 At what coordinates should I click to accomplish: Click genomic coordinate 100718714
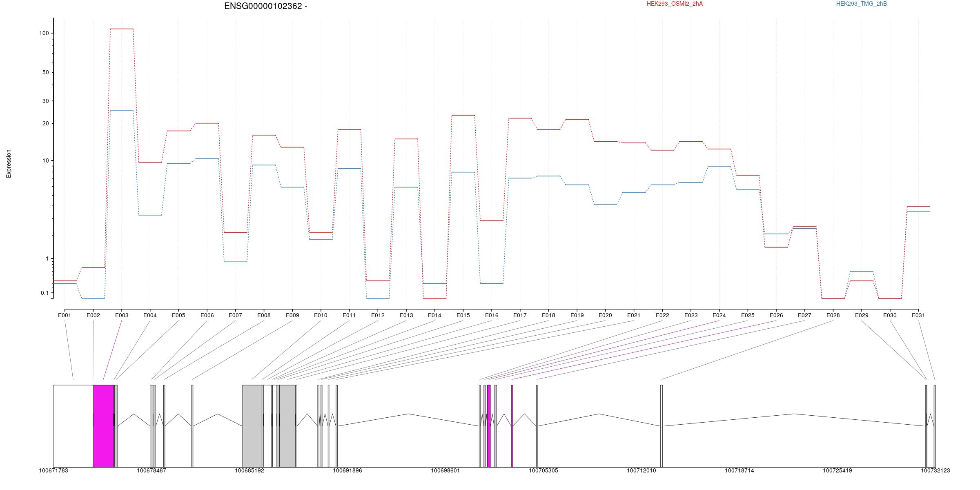[739, 471]
